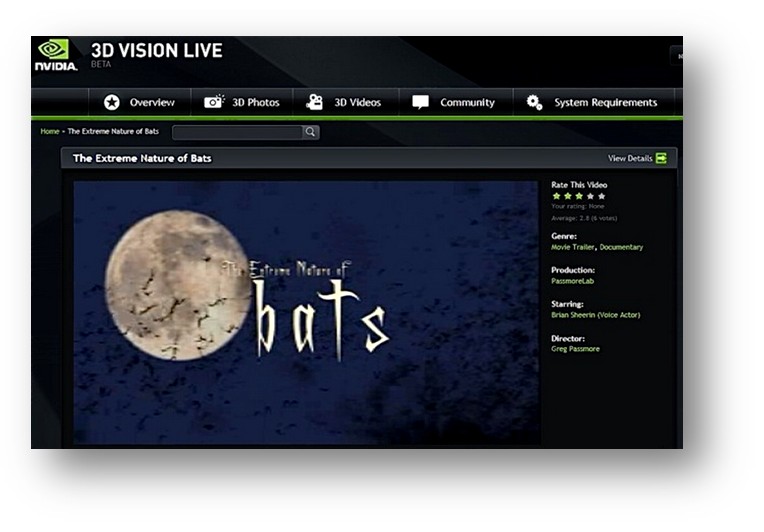
Task: Click the breadcrumb text The Extreme Nature of Bats
Action: (113, 132)
